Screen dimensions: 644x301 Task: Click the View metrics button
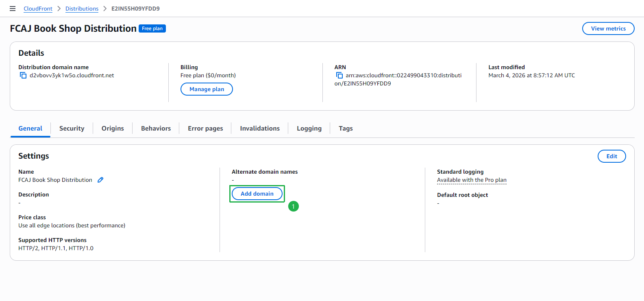pyautogui.click(x=608, y=28)
